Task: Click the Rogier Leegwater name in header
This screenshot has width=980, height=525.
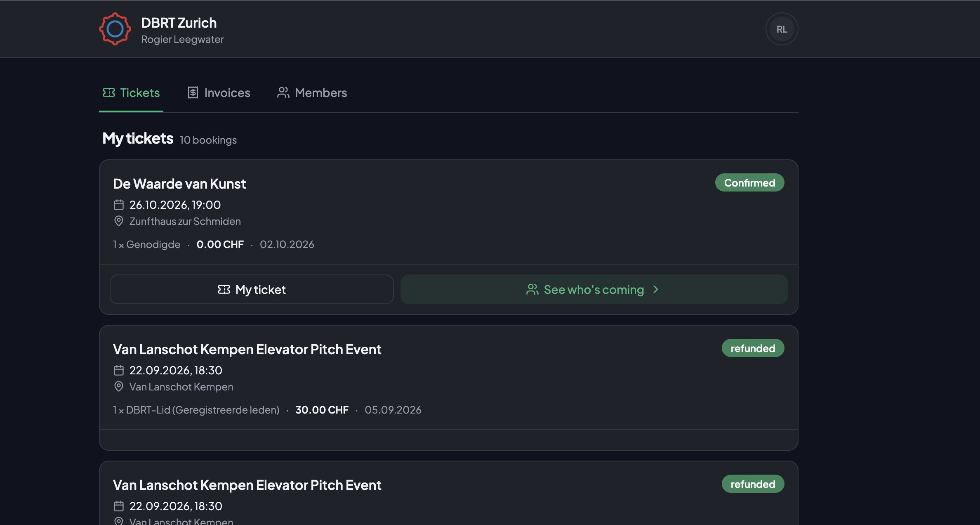Action: 182,39
